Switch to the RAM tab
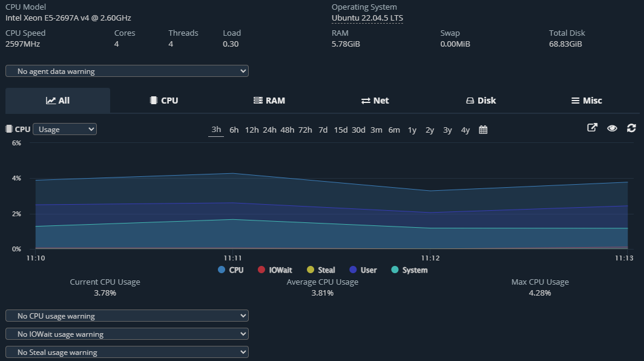The width and height of the screenshot is (644, 361). coord(269,101)
